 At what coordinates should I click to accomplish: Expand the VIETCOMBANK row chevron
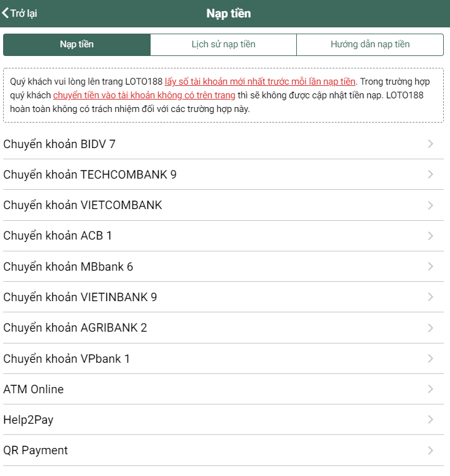430,205
